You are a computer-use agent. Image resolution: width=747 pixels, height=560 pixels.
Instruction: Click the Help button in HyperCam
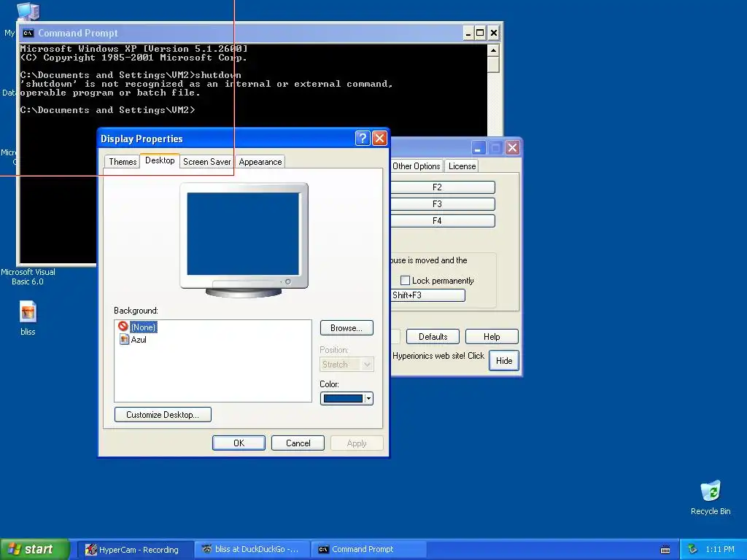[x=492, y=337]
